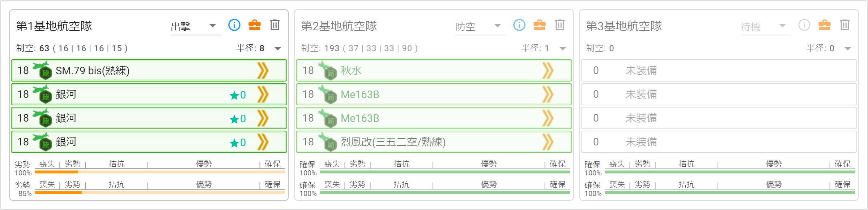Click orange briefcase preset icon for 第1基地航空隊
The height and width of the screenshot is (210, 868).
coord(255,25)
